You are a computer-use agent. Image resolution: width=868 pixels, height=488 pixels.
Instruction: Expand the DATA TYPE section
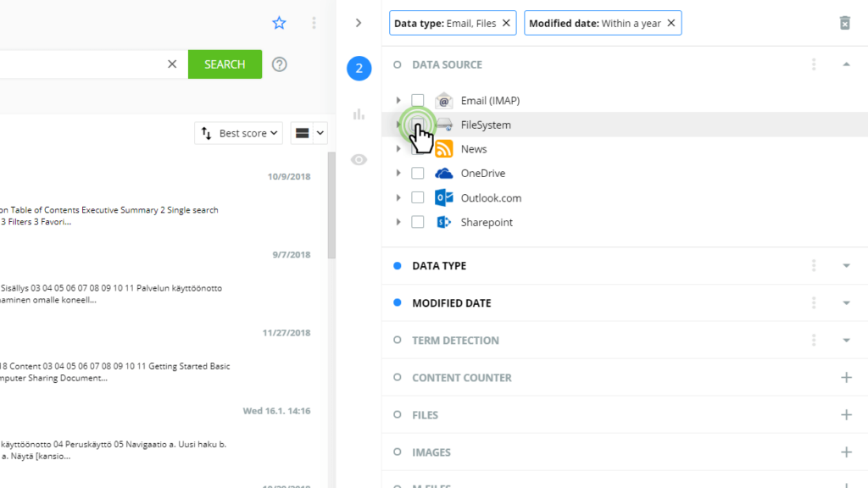tap(847, 266)
